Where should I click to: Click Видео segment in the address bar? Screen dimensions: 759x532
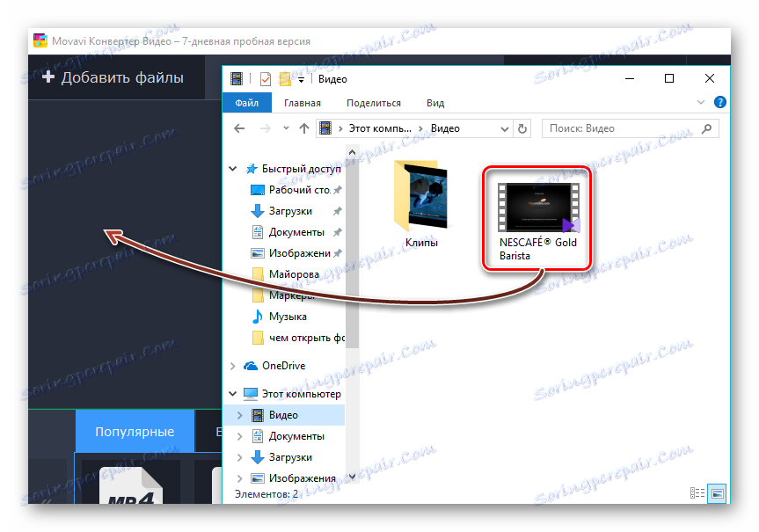click(445, 128)
